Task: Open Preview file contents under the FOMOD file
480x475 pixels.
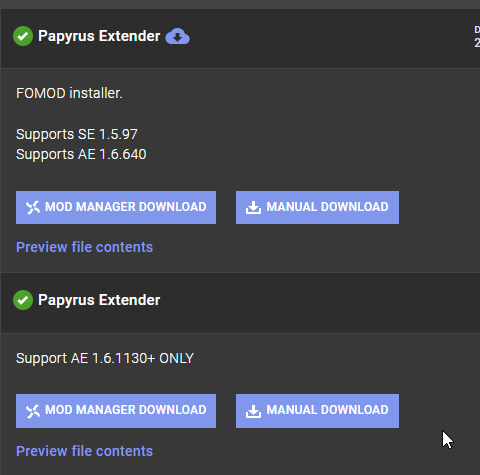Action: (x=84, y=247)
